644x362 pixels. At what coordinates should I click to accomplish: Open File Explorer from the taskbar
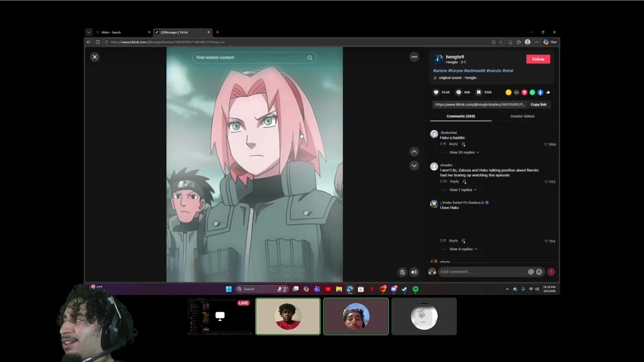click(x=339, y=289)
